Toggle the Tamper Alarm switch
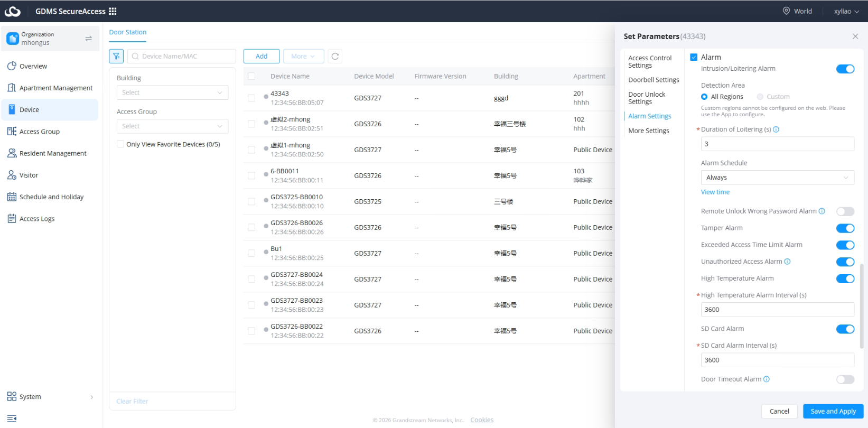 pyautogui.click(x=845, y=228)
